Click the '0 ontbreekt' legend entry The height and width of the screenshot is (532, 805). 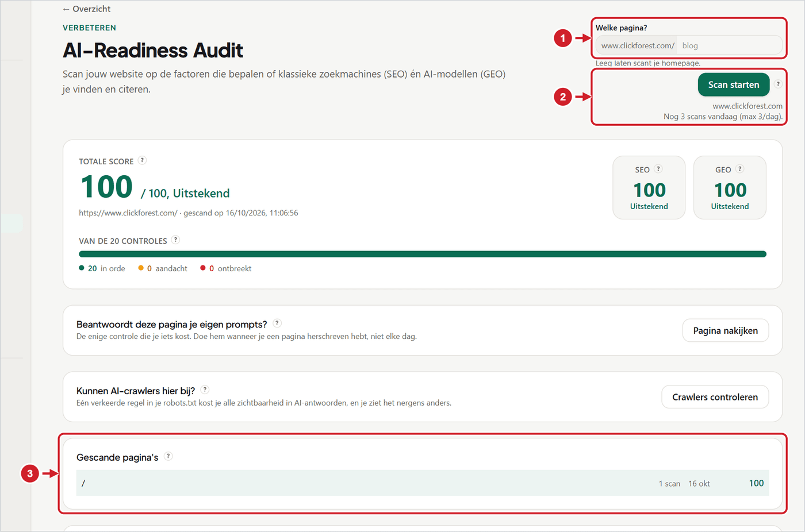(x=225, y=268)
